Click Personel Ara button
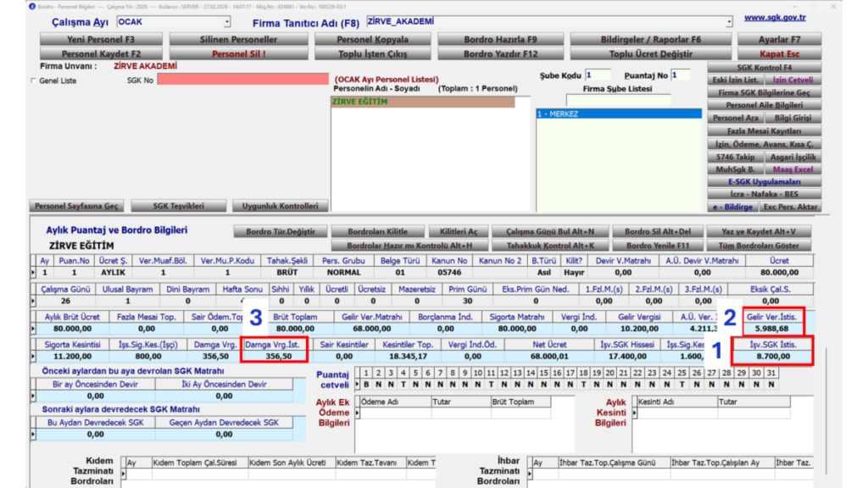 [x=735, y=118]
